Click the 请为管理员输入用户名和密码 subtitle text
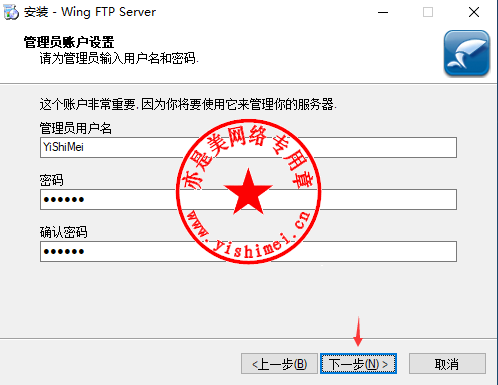The width and height of the screenshot is (498, 385). [119, 59]
